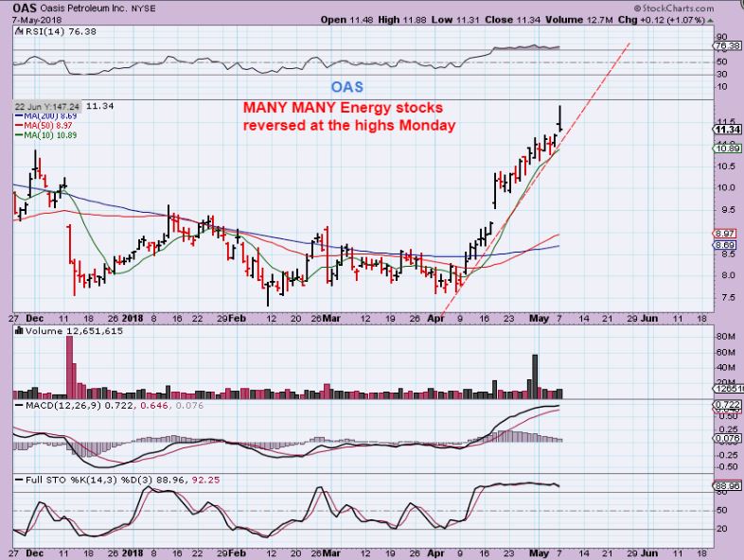Click the OAS ticker symbol in header
The image size is (744, 560).
point(25,9)
